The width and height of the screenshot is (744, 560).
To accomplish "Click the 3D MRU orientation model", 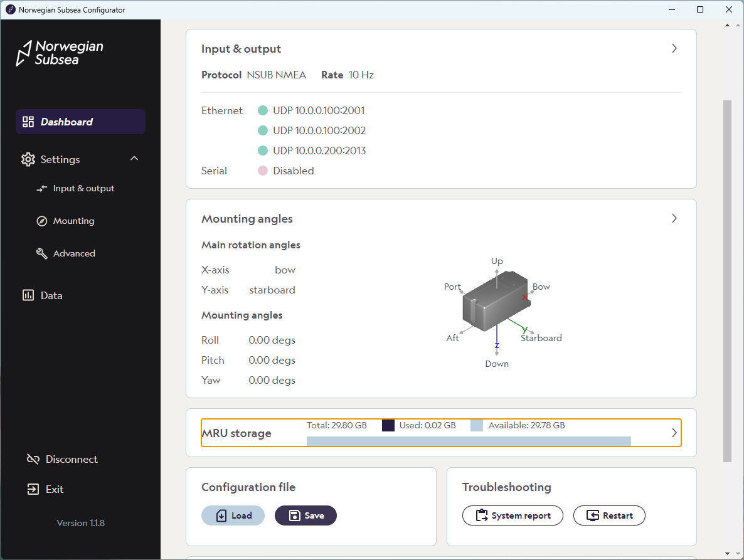I will (x=496, y=302).
